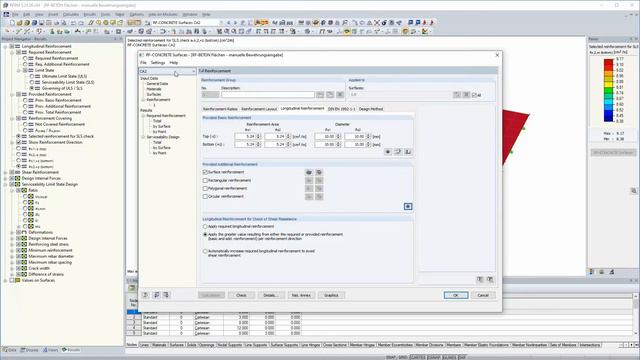Click the blue-framed icon below additional reinforcement list
Image resolution: width=640 pixels, height=360 pixels.
[408, 207]
